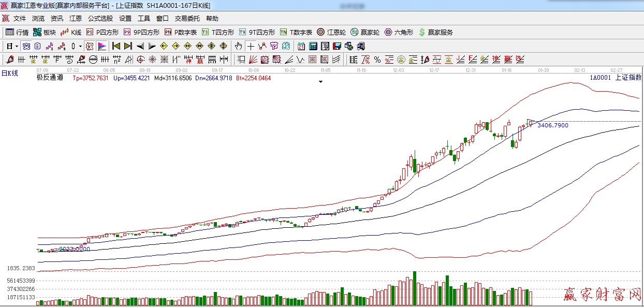This screenshot has height=307, width=644.
Task: Click the 赢家轮 toolbar icon
Action: point(365,32)
